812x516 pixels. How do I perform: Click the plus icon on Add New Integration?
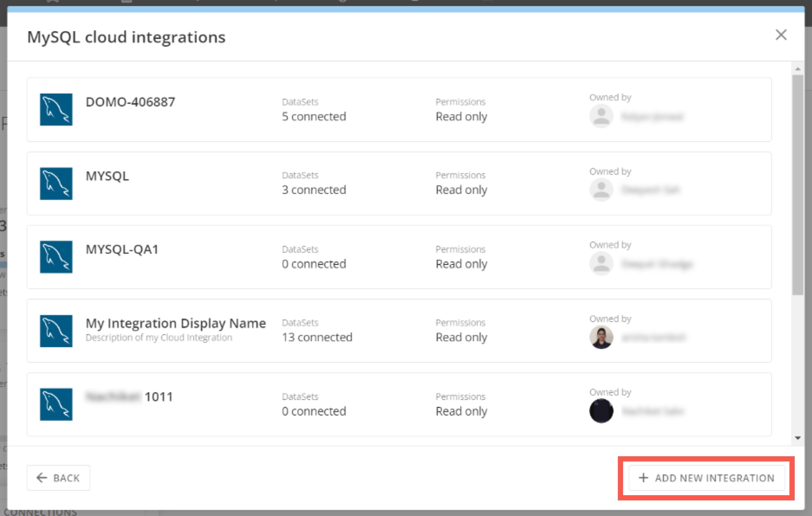[643, 478]
